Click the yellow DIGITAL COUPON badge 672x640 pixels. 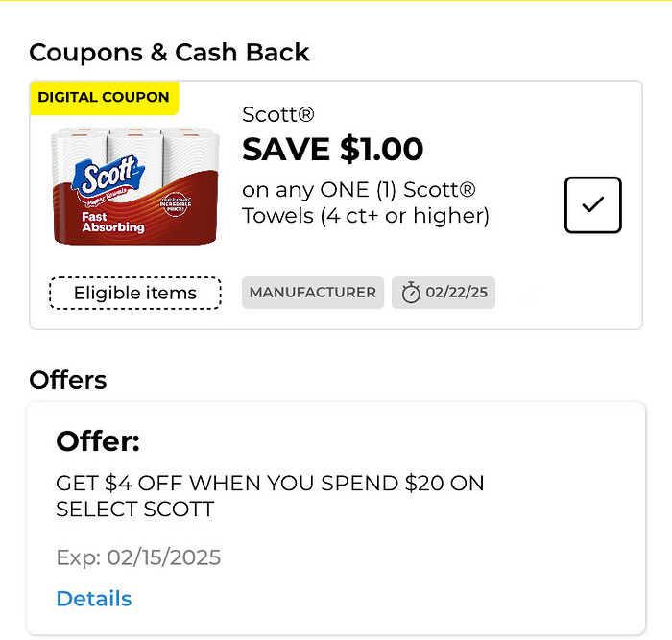point(104,98)
